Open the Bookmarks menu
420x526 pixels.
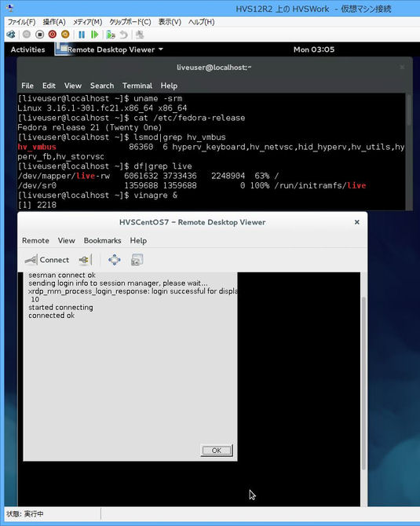tap(102, 240)
